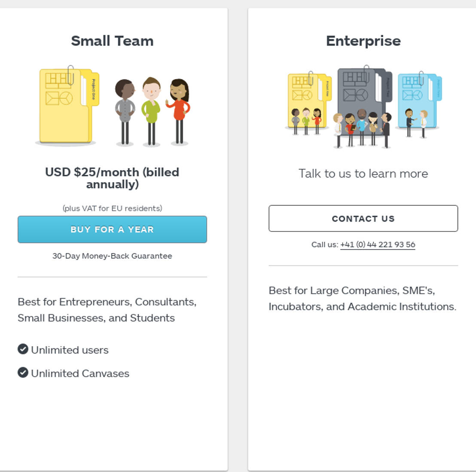Click the USD $25/month pricing text
This screenshot has width=476, height=472.
coord(112,178)
